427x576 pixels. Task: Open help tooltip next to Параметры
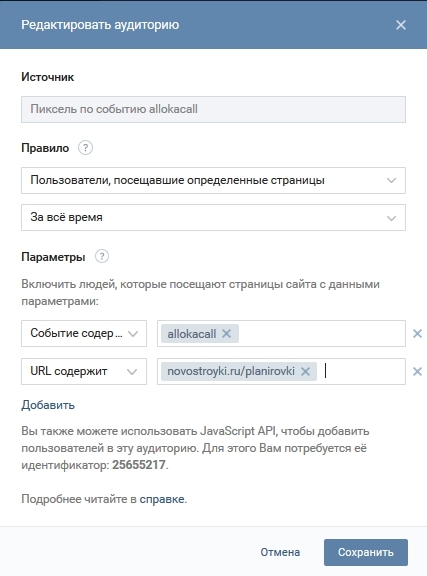[x=102, y=256]
